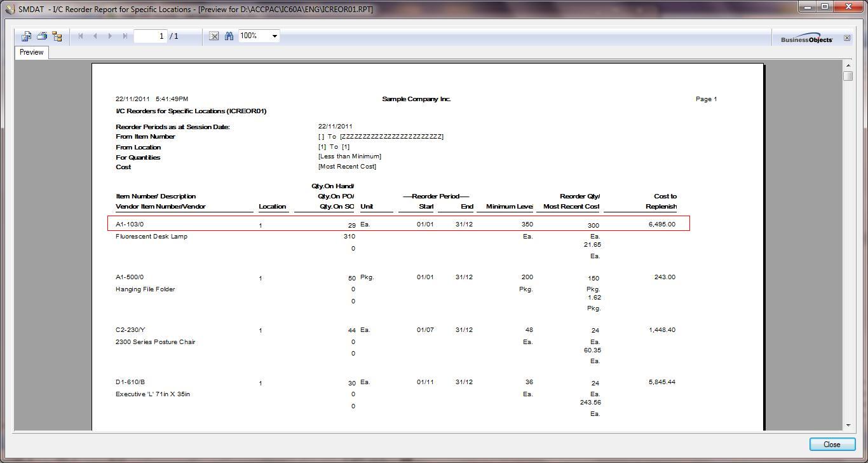Click item number A1-500/0
This screenshot has height=463, width=868.
(x=130, y=277)
